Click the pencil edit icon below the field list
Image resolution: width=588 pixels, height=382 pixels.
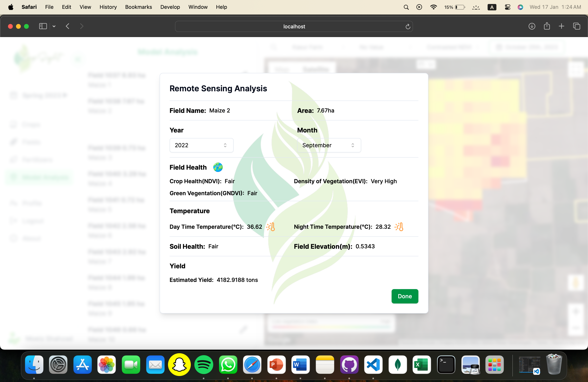243,330
